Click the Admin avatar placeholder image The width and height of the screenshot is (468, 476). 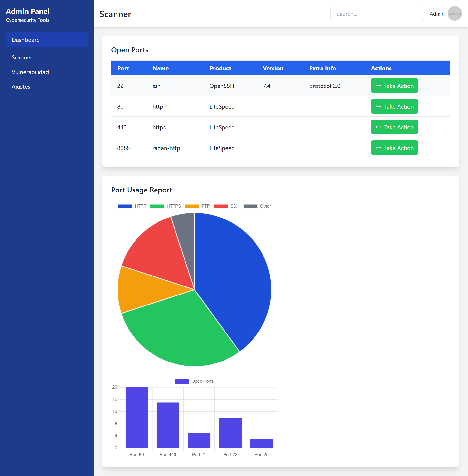coord(455,14)
